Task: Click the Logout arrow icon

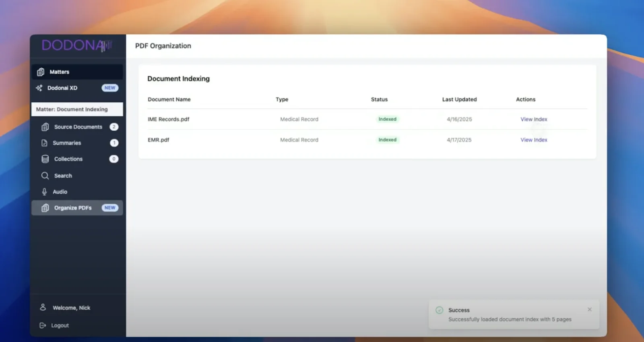Action: 43,325
